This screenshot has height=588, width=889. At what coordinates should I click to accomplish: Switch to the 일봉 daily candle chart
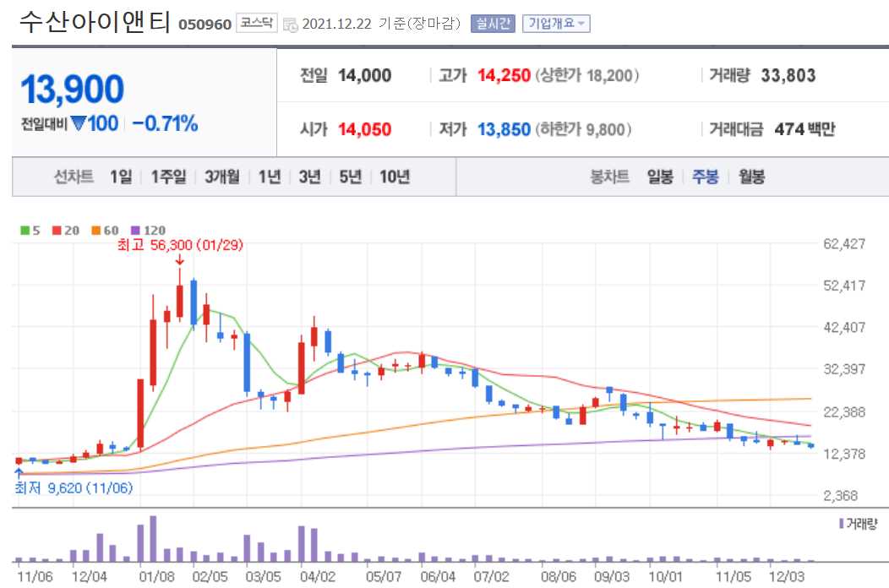coord(660,177)
